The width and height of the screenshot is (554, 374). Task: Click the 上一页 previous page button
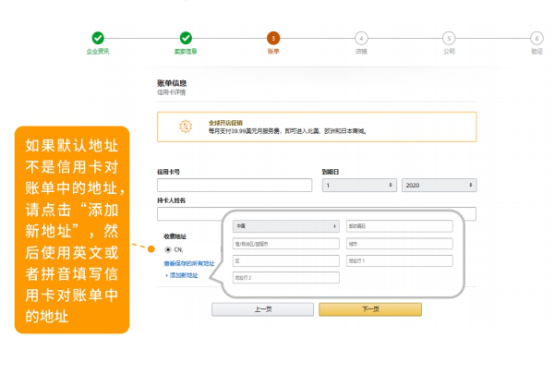[263, 309]
